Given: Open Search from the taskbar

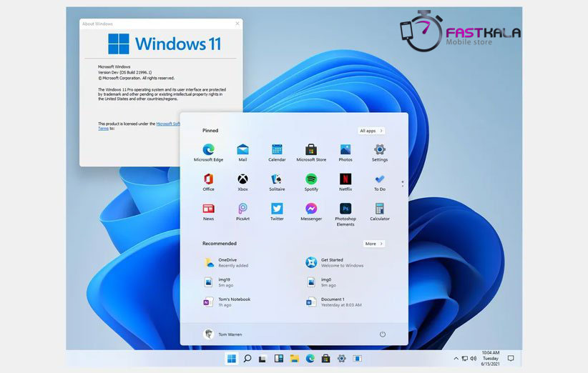Looking at the screenshot, I should (247, 359).
